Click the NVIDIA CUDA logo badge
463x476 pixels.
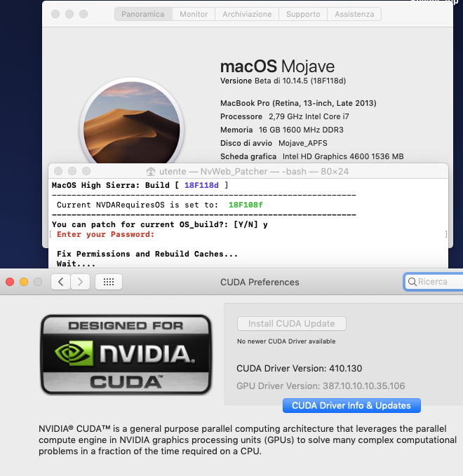pyautogui.click(x=126, y=354)
